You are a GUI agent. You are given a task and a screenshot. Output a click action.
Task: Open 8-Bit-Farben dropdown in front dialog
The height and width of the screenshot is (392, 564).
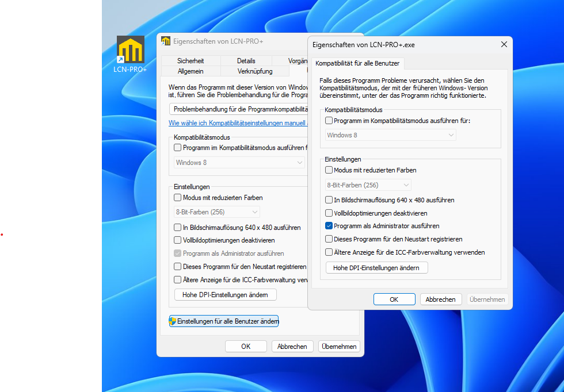click(x=368, y=185)
